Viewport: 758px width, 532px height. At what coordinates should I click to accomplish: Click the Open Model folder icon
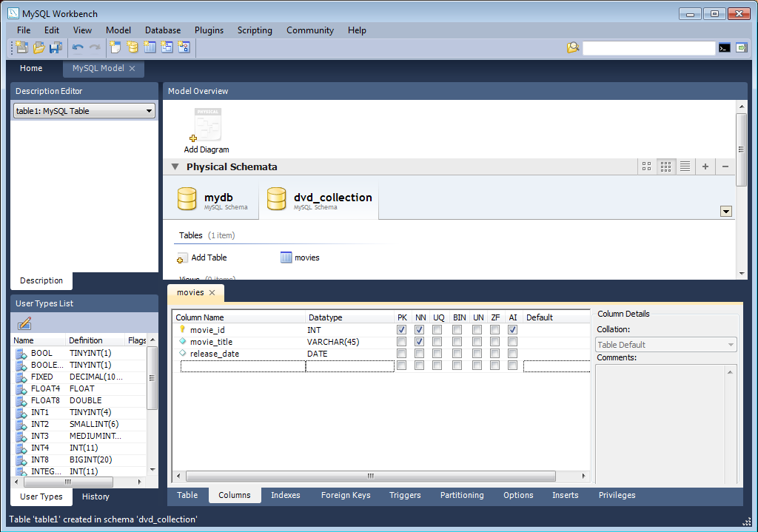[x=38, y=47]
